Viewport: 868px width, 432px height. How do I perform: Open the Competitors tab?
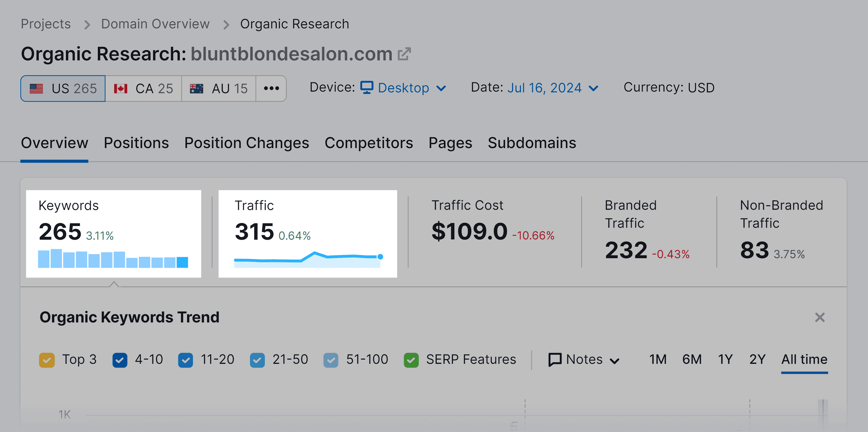(369, 143)
